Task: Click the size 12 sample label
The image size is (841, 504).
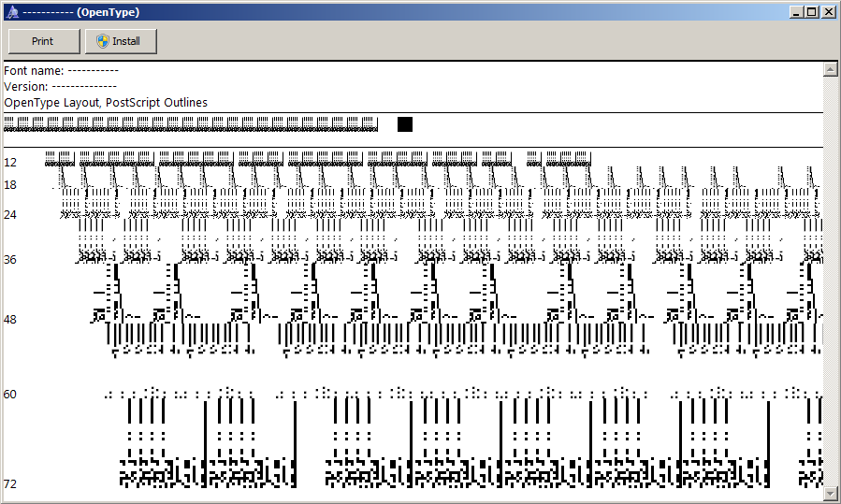Action: pyautogui.click(x=10, y=162)
